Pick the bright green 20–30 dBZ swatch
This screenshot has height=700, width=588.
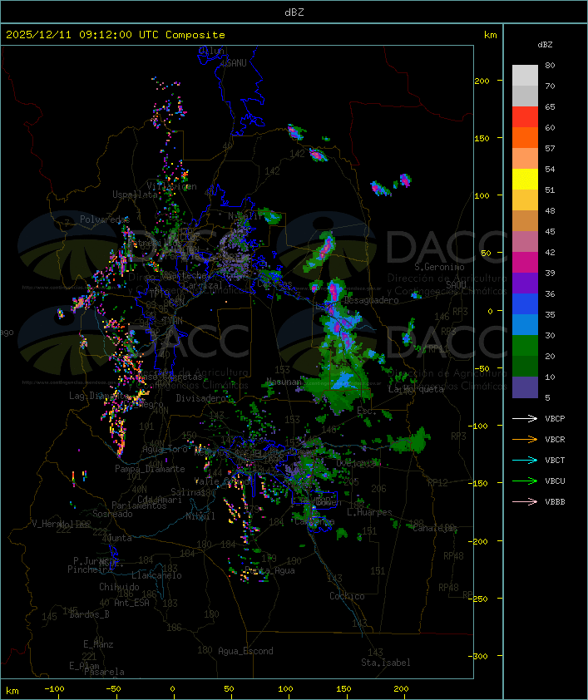pyautogui.click(x=525, y=346)
